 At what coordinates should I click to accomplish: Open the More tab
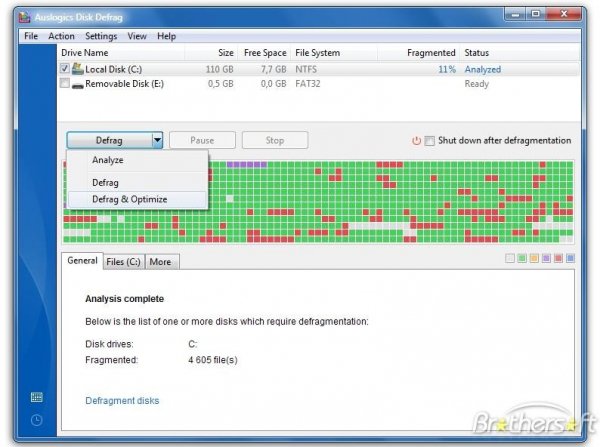tap(160, 262)
